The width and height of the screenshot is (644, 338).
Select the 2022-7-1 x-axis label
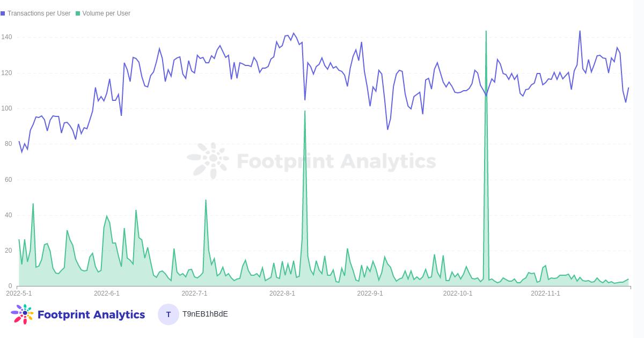[x=194, y=293]
